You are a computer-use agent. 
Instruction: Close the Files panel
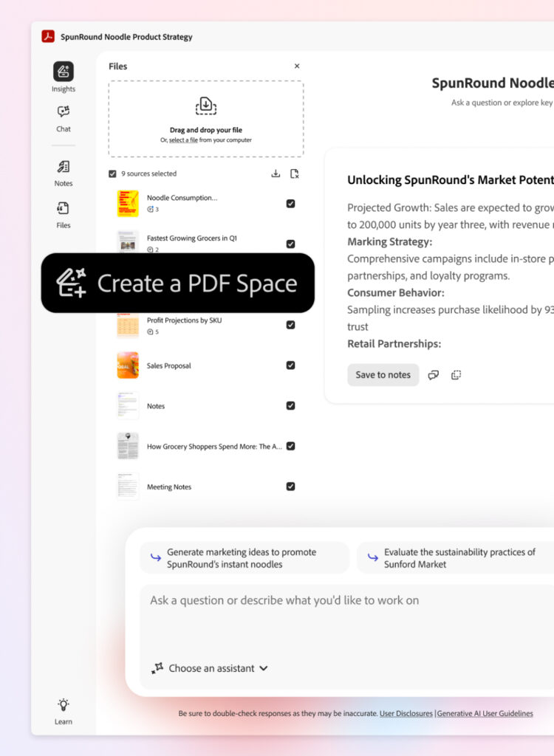(297, 66)
